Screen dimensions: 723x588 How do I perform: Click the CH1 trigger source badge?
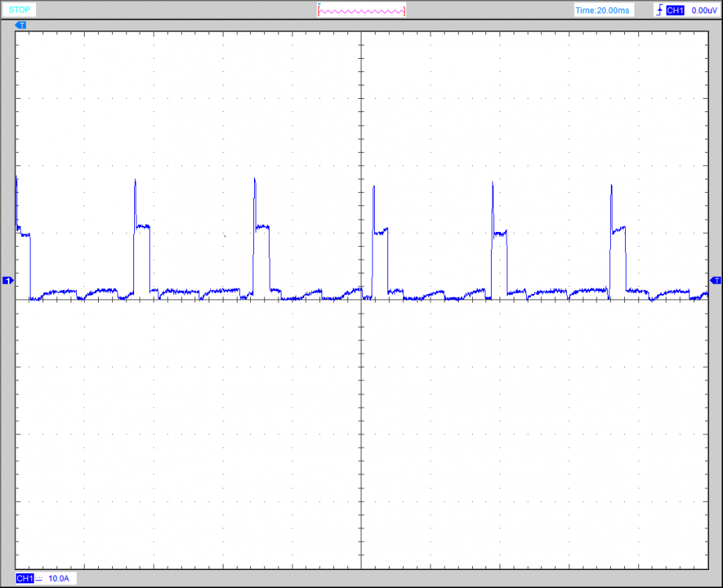pyautogui.click(x=674, y=10)
